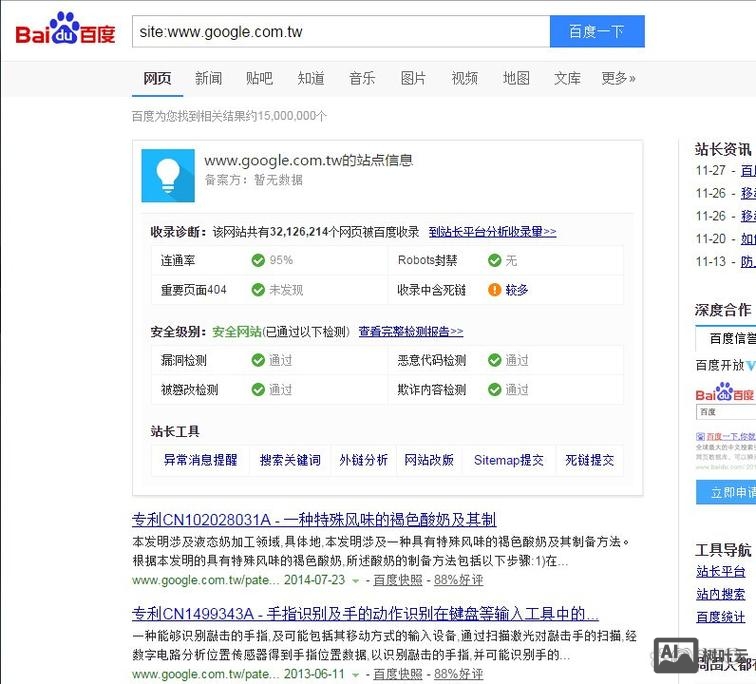This screenshot has width=756, height=684.
Task: Open the 更多» menu
Action: (618, 78)
